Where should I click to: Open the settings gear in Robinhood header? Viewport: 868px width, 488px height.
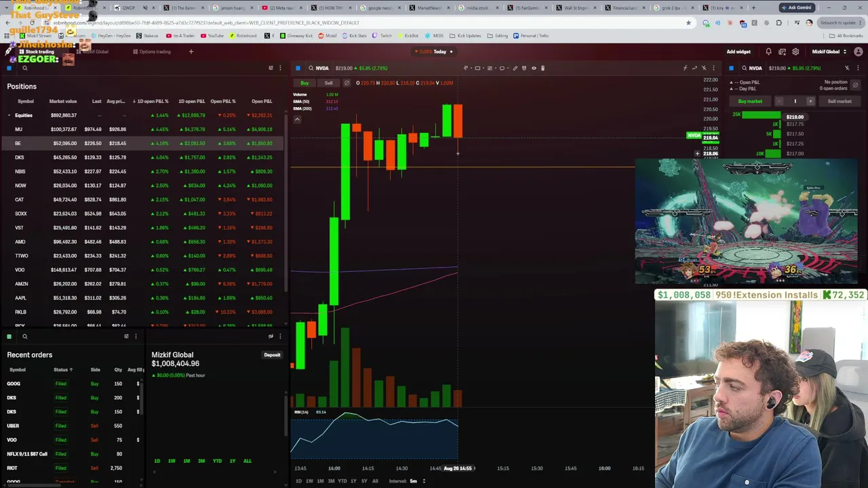pyautogui.click(x=795, y=52)
